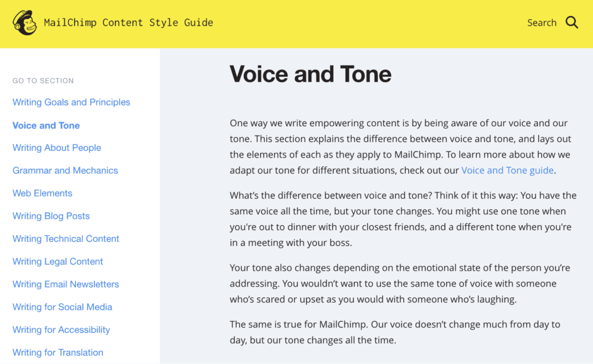Open the Writing Goals and Principles section

[71, 102]
